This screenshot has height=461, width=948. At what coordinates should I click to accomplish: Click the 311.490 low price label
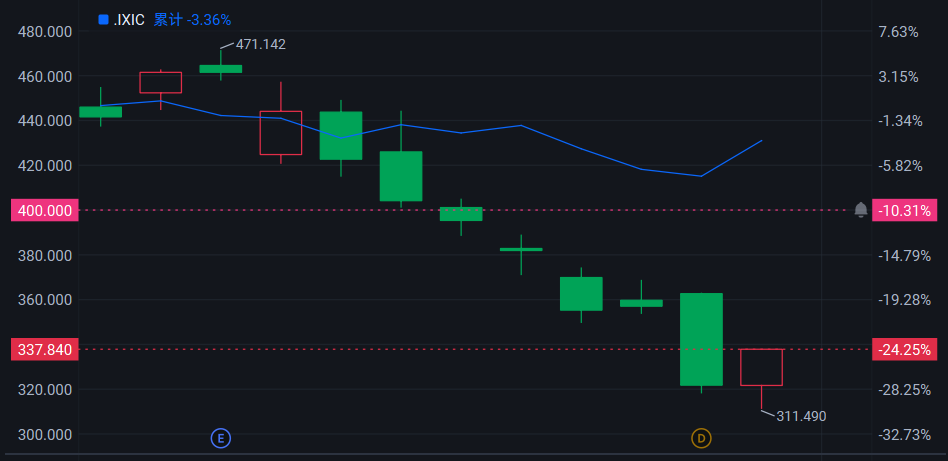coord(801,416)
